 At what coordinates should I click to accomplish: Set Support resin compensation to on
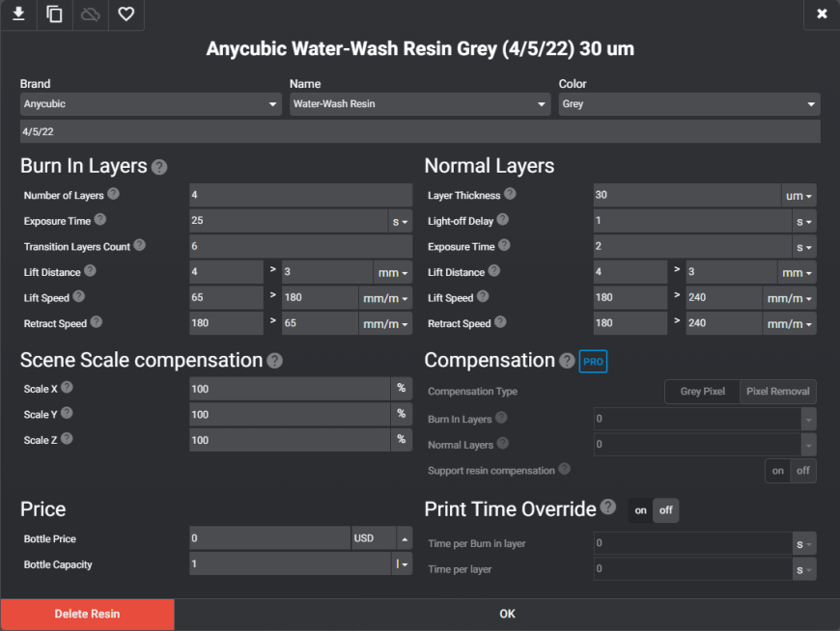pyautogui.click(x=778, y=471)
